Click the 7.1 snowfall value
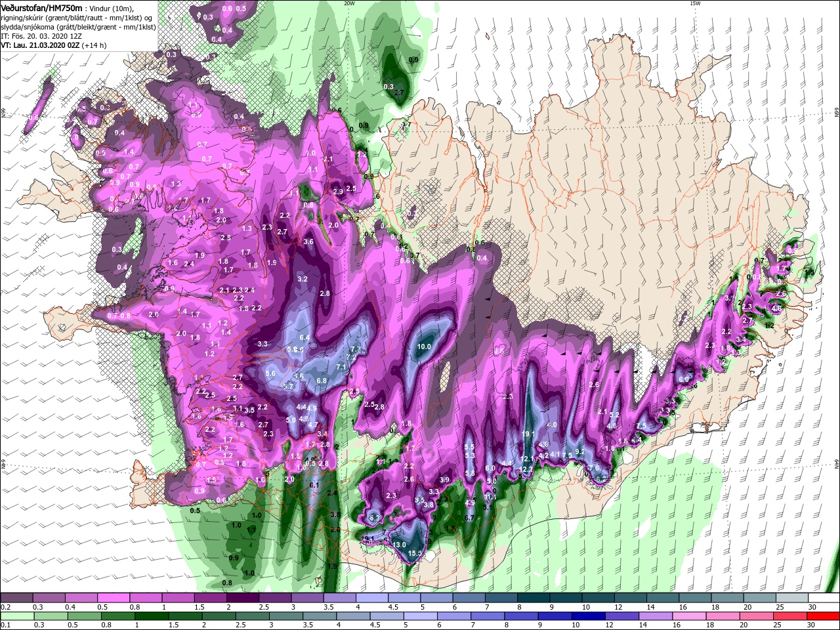 pyautogui.click(x=341, y=367)
